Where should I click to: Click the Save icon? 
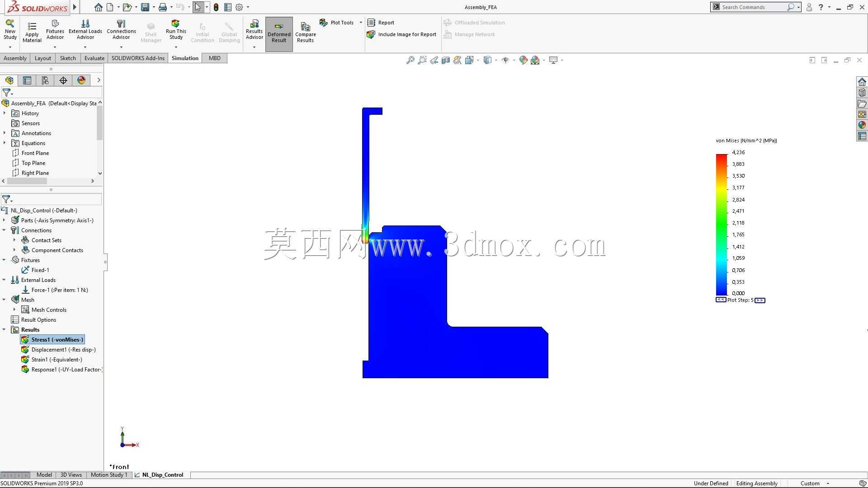(145, 7)
